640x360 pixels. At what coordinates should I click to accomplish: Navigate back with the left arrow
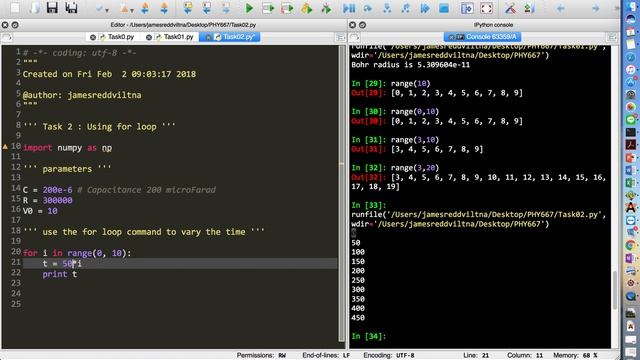pyautogui.click(x=561, y=8)
